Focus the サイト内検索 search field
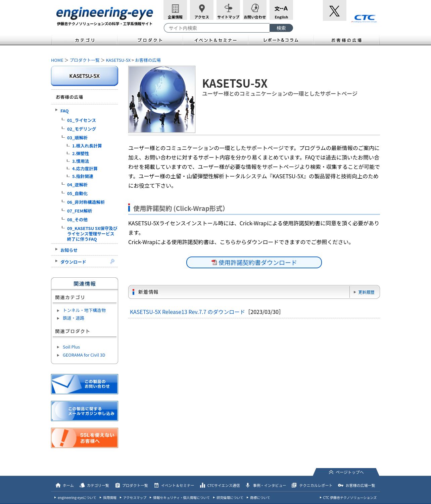 pos(217,28)
